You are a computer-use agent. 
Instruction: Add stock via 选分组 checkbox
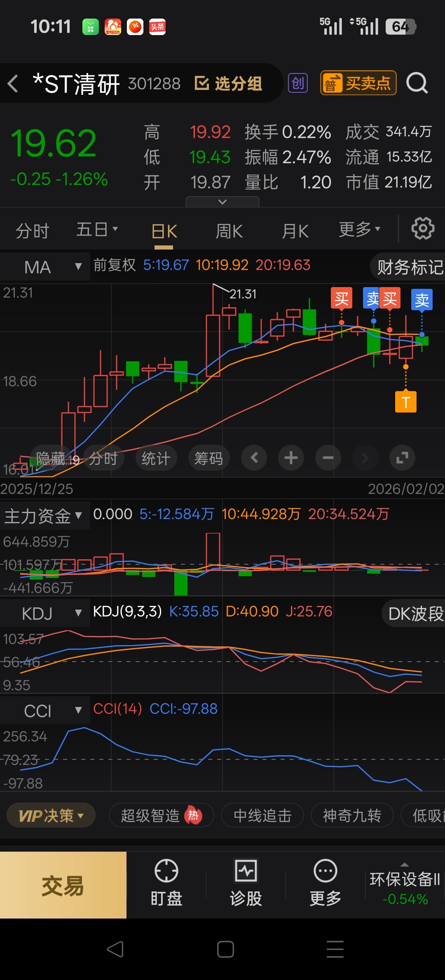pos(228,83)
